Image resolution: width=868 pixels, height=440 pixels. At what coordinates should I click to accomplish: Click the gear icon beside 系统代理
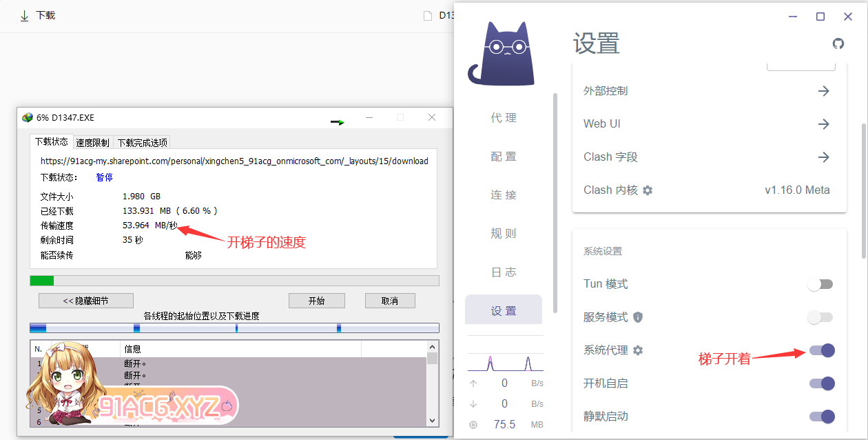point(638,350)
